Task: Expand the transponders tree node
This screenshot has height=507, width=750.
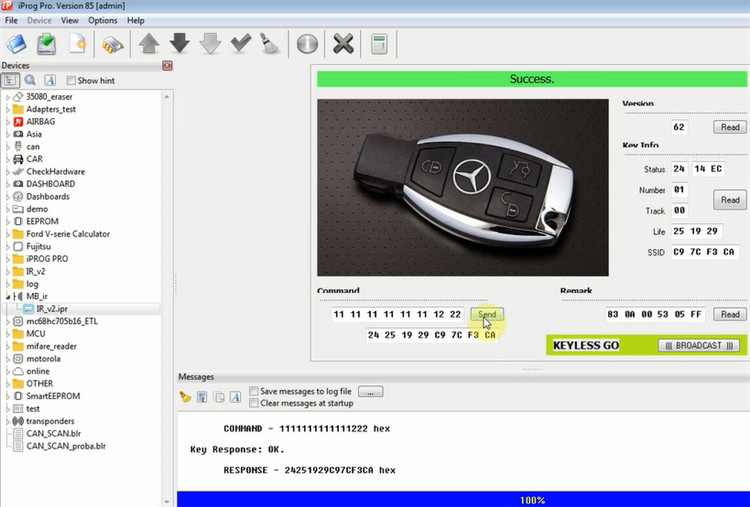Action: pos(8,421)
